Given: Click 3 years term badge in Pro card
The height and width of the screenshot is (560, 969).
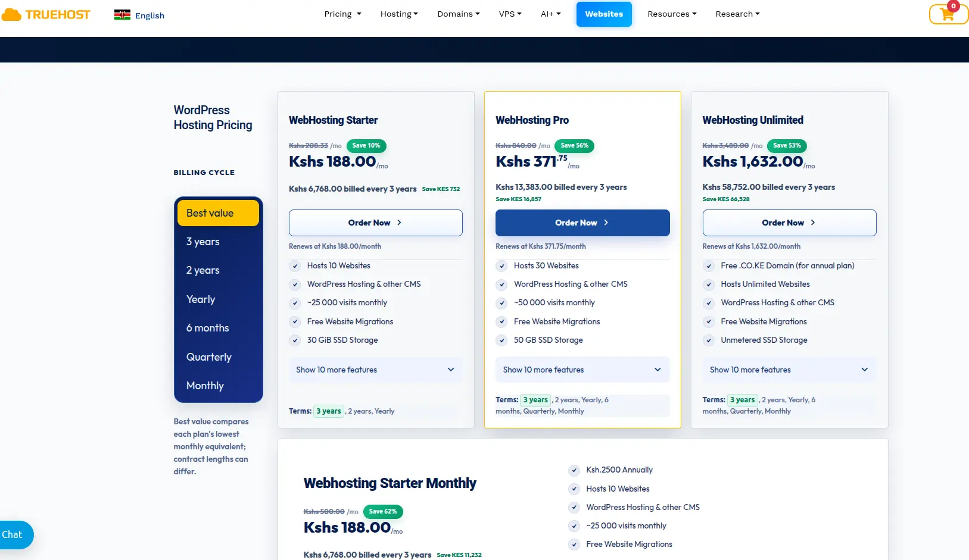Looking at the screenshot, I should pos(535,400).
